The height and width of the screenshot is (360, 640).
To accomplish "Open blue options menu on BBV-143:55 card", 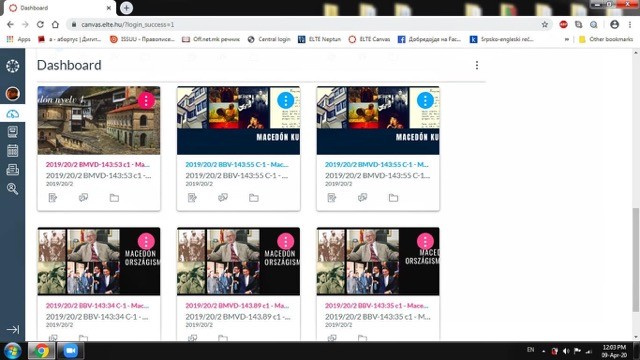I will (286, 100).
